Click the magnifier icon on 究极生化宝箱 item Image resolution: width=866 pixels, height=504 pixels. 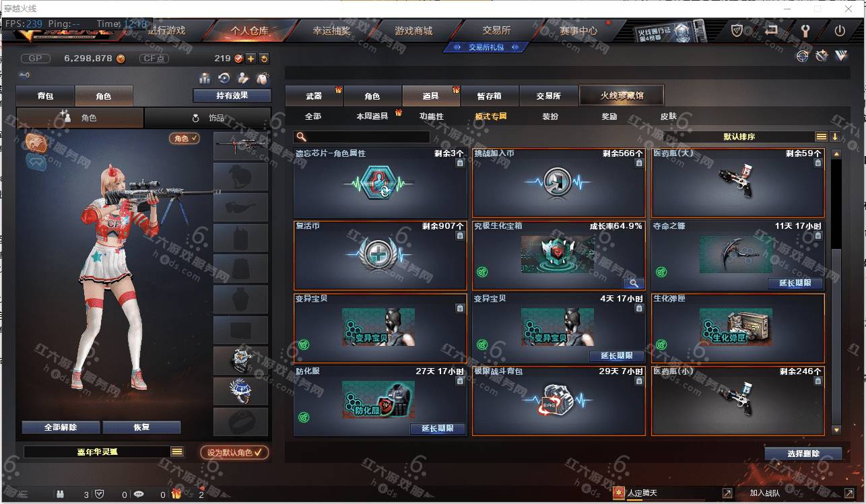click(x=633, y=283)
